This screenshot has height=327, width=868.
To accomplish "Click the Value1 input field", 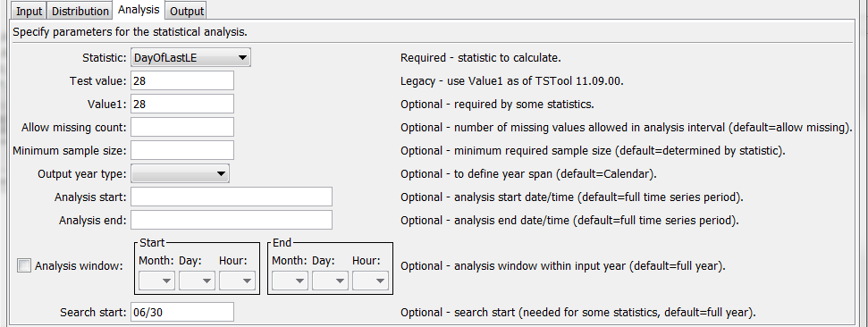I will pyautogui.click(x=182, y=104).
